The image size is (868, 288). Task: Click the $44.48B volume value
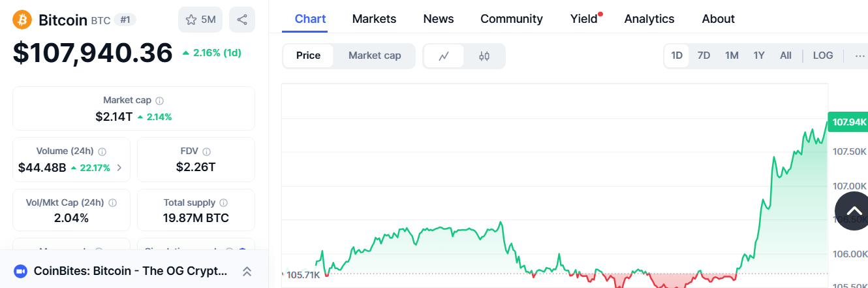tap(42, 168)
